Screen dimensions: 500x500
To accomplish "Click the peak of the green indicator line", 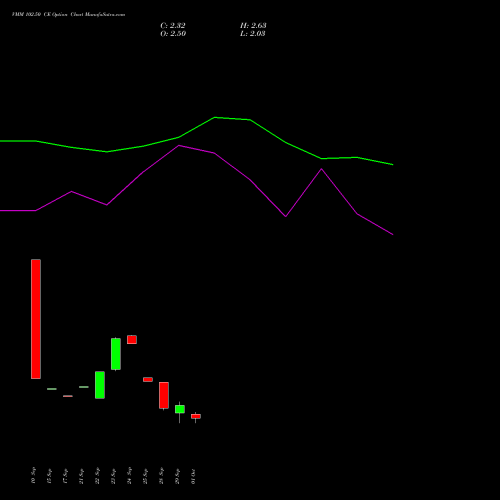I will pos(215,117).
